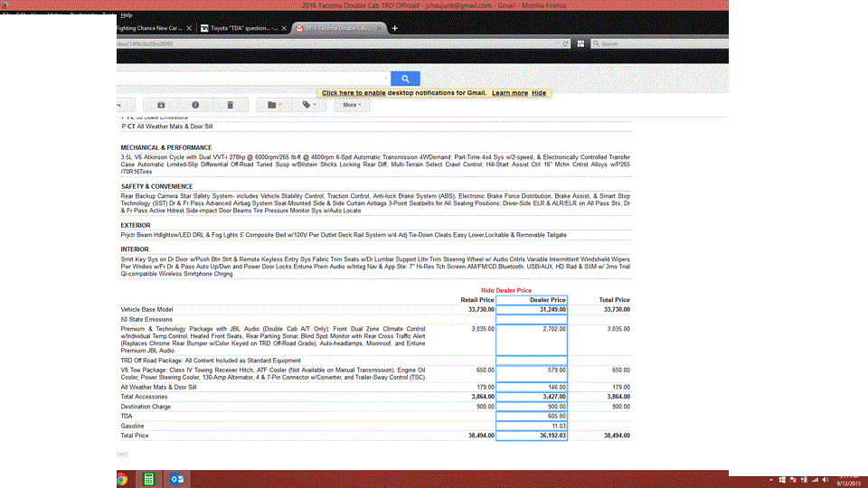Click the reload page icon in address bar
Screen dimensions: 868x488
[565, 43]
